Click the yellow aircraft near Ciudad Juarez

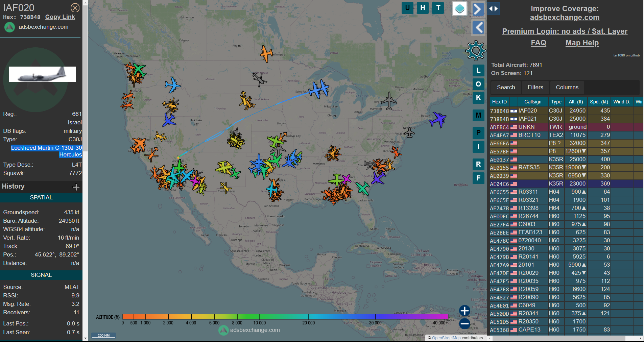coord(225,187)
